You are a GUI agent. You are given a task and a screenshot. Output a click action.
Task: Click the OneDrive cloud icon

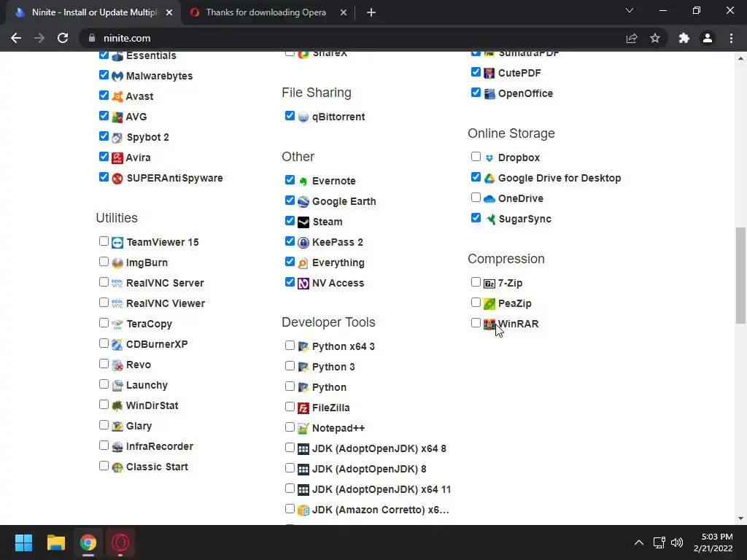(489, 198)
